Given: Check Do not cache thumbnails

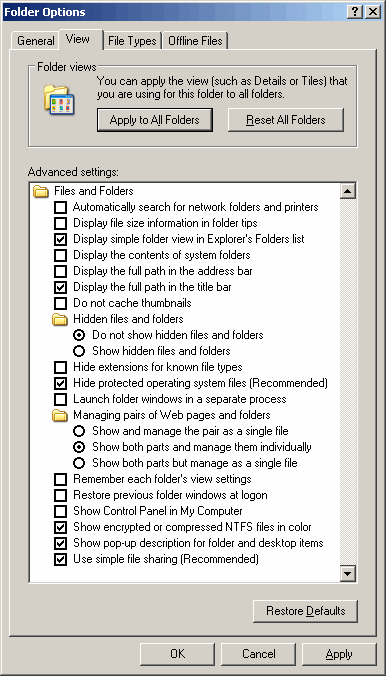Looking at the screenshot, I should point(60,303).
